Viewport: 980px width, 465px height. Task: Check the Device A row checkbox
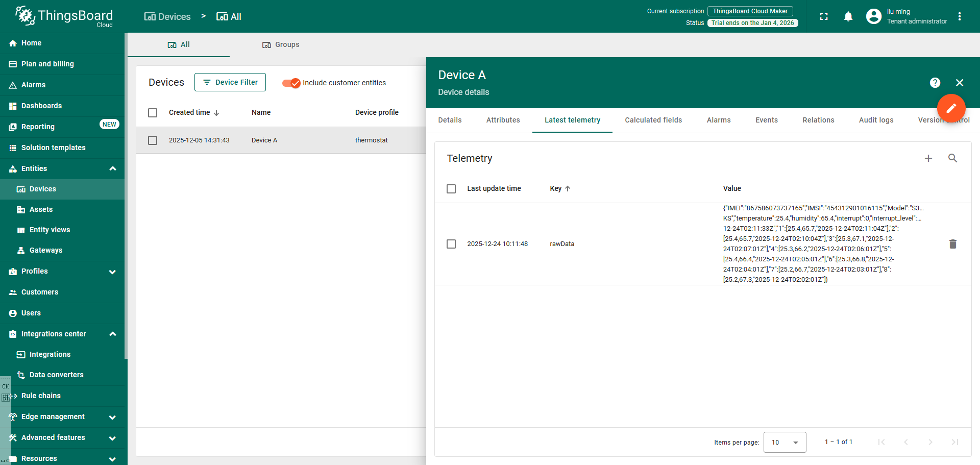(x=153, y=140)
